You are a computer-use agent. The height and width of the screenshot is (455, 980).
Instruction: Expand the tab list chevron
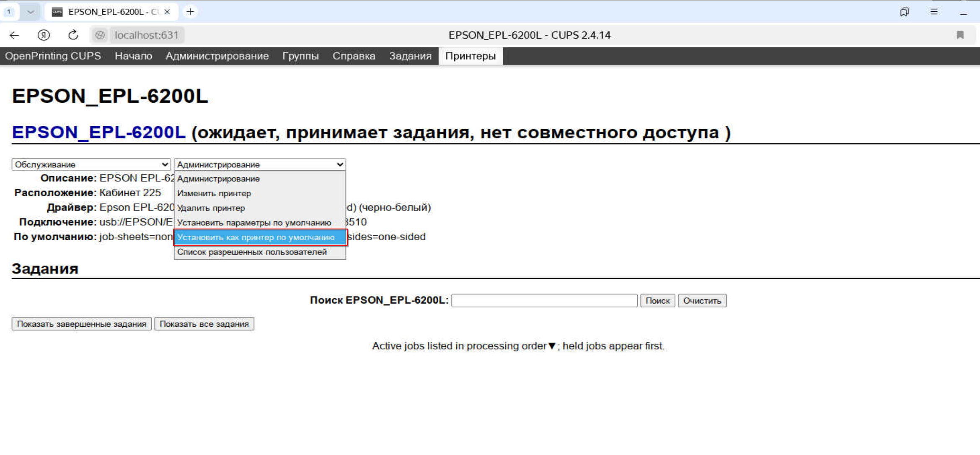[x=30, y=12]
